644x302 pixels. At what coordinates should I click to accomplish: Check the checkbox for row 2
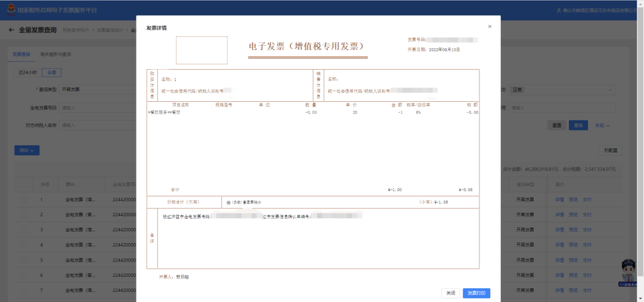[x=24, y=214]
